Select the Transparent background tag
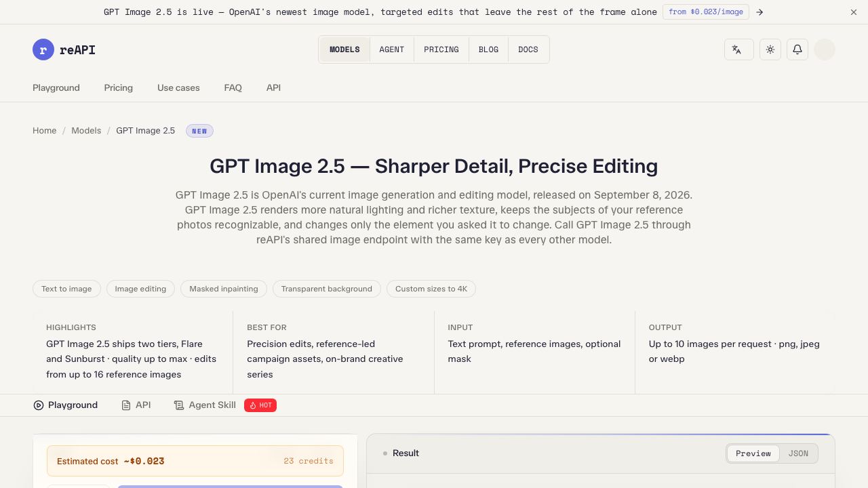 tap(327, 289)
